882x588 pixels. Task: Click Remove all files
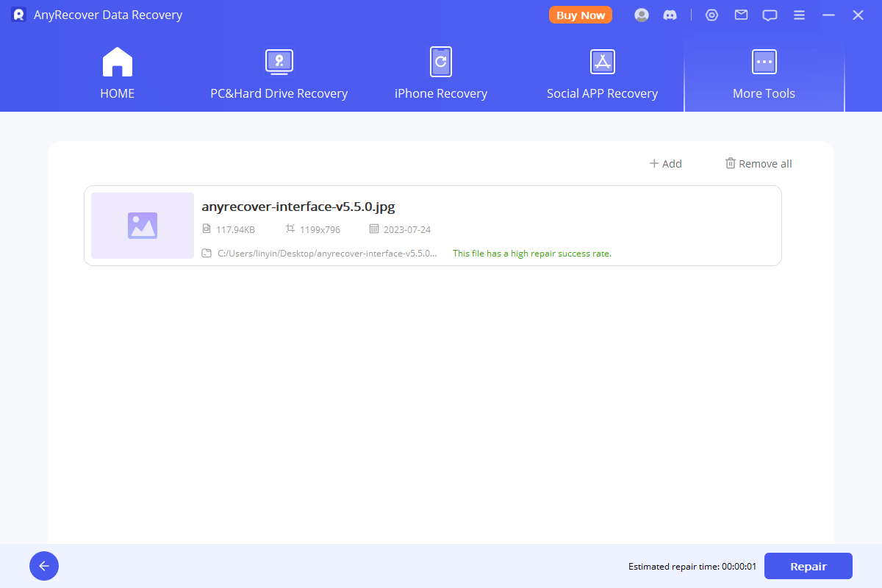(x=759, y=164)
